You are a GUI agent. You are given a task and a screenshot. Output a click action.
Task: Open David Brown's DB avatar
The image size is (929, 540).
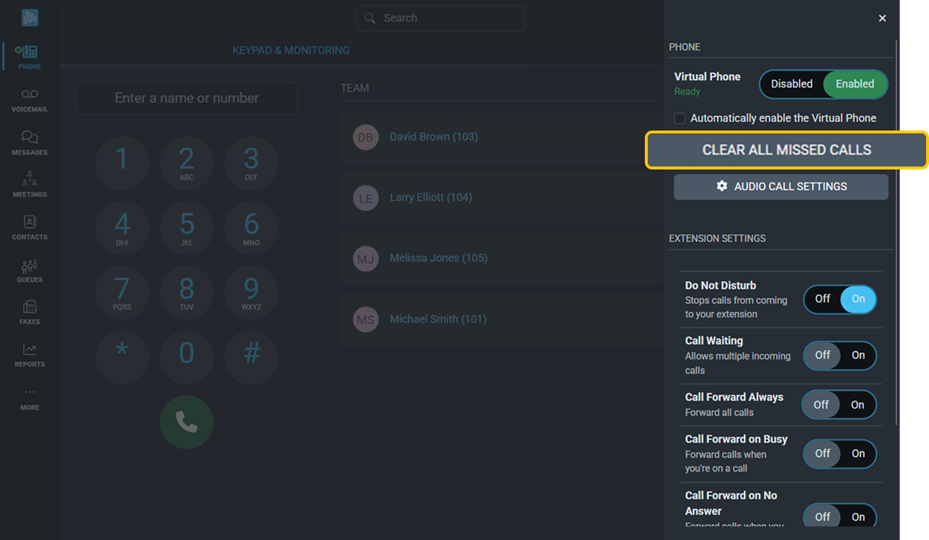click(366, 137)
